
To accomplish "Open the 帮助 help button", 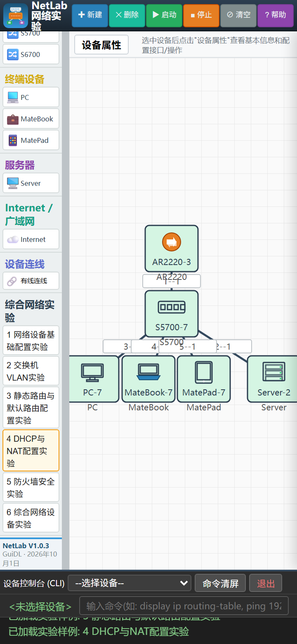I will pyautogui.click(x=276, y=15).
